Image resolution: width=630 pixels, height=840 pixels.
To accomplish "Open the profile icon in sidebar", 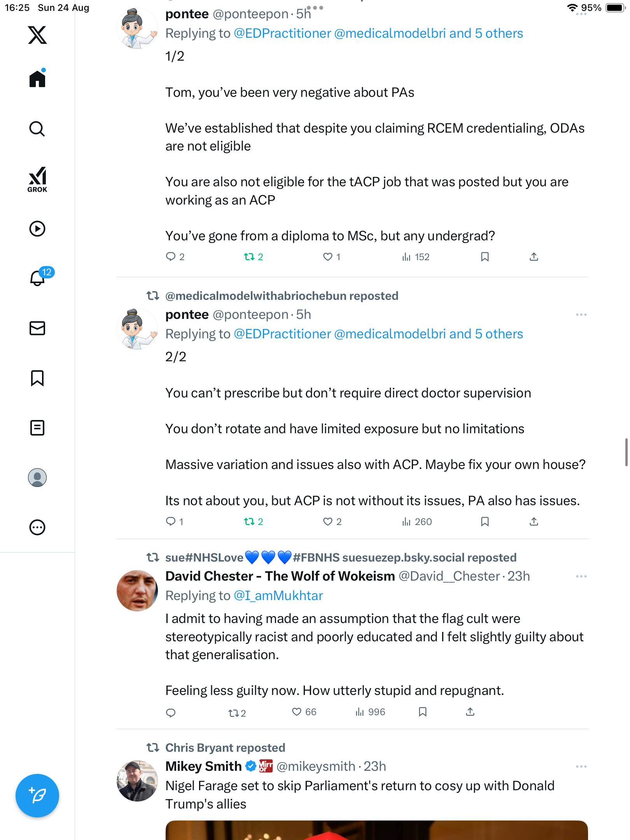I will (x=37, y=478).
